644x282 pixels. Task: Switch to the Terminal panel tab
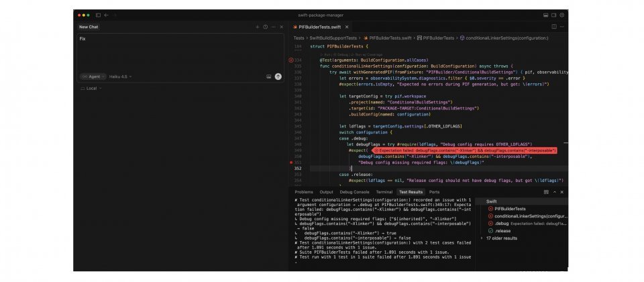[384, 192]
